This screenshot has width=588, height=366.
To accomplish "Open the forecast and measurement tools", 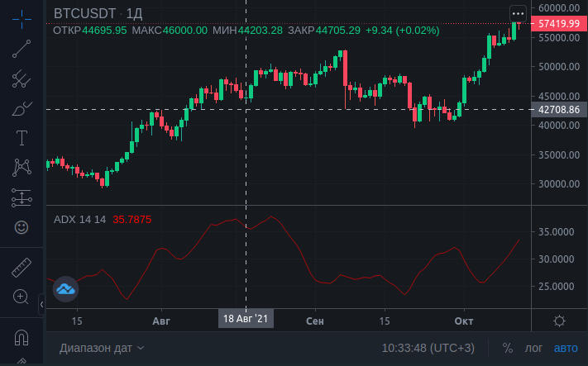I will coord(22,197).
